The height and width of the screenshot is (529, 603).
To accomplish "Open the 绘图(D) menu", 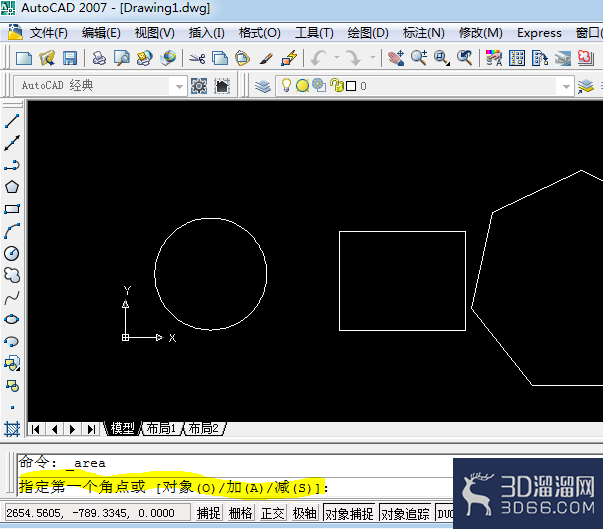I will click(x=368, y=33).
